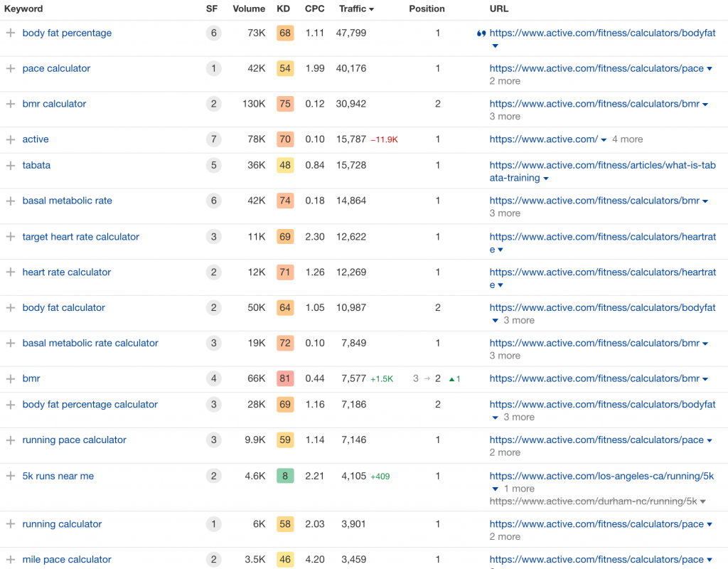
Task: Sort by the CPC column header
Action: point(315,9)
